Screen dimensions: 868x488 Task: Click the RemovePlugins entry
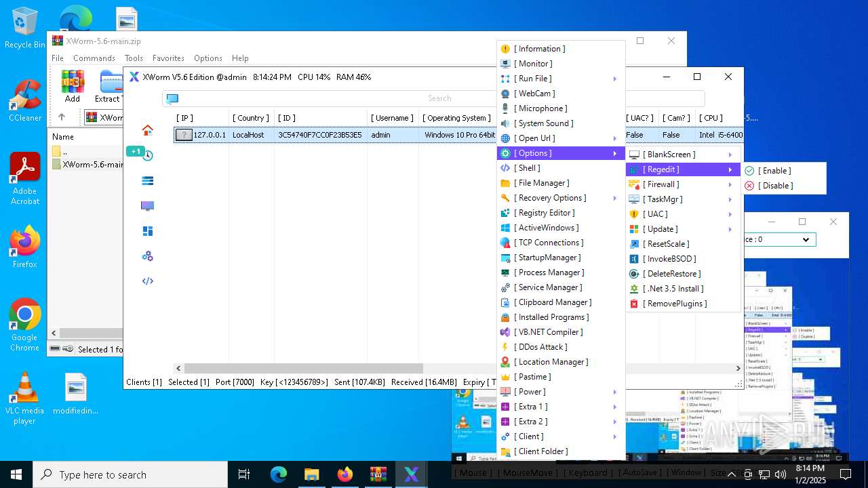pyautogui.click(x=683, y=304)
